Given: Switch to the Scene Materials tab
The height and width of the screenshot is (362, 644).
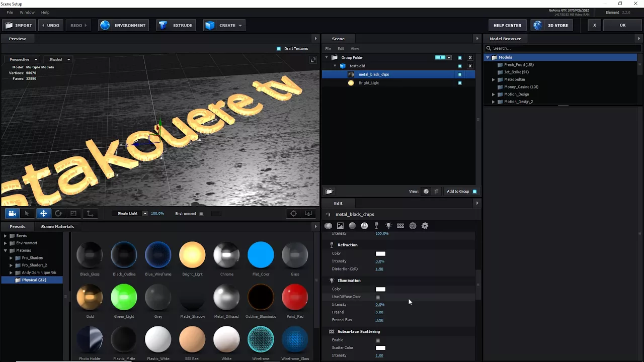Looking at the screenshot, I should [x=57, y=227].
